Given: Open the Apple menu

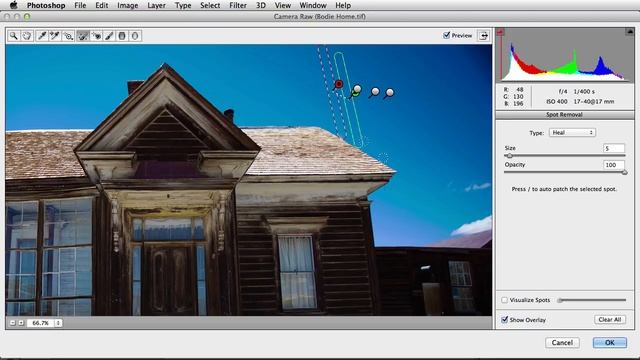Looking at the screenshot, I should click(x=13, y=5).
